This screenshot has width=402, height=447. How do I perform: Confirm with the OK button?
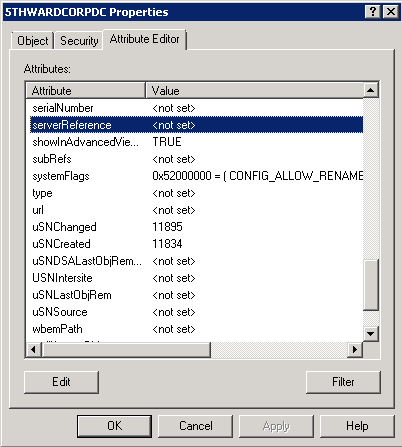[x=114, y=426]
